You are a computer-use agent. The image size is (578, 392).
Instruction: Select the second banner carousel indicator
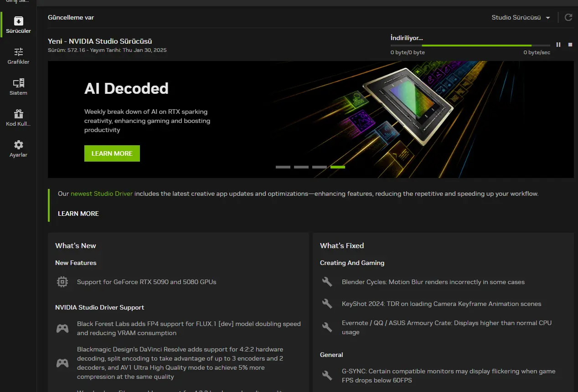pyautogui.click(x=301, y=167)
